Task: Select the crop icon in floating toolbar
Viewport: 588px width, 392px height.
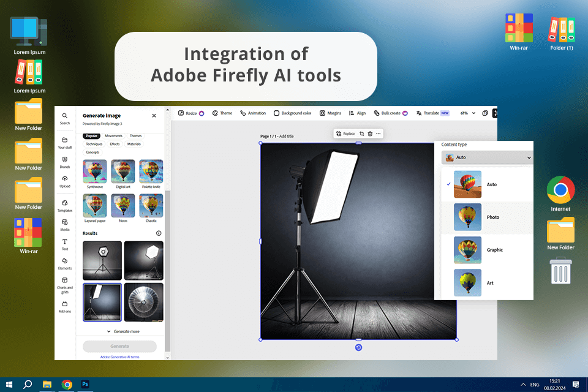Action: point(362,134)
